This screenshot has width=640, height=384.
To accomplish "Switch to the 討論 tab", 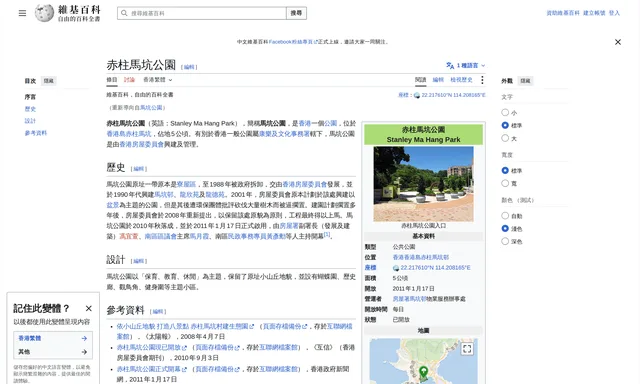I will 129,80.
